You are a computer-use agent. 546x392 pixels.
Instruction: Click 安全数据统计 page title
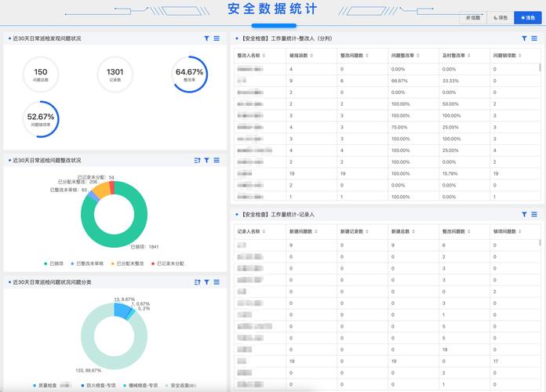click(273, 9)
